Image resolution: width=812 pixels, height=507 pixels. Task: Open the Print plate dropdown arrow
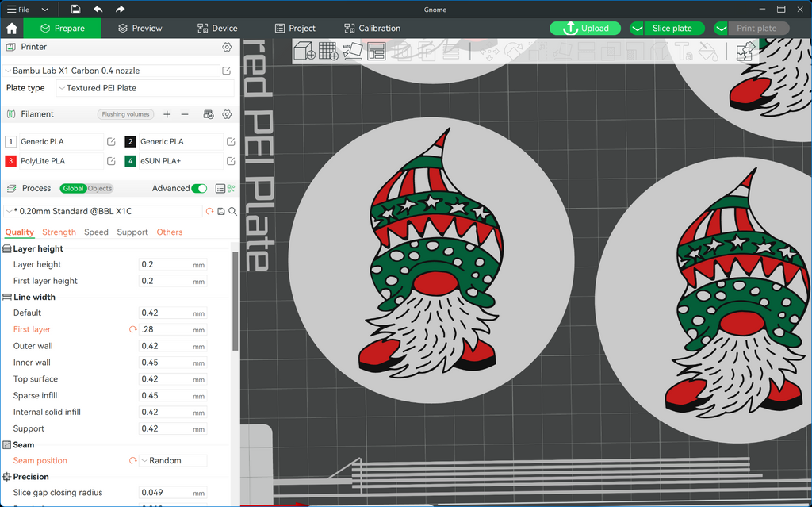pos(721,28)
